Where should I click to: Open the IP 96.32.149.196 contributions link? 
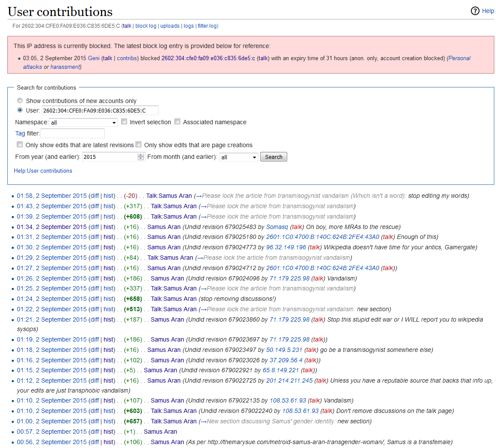coord(286,247)
